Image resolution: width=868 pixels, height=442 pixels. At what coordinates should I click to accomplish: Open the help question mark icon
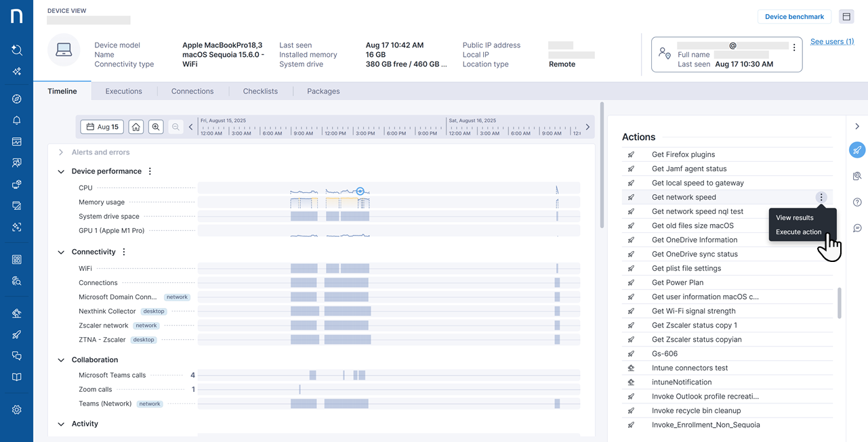pos(857,202)
